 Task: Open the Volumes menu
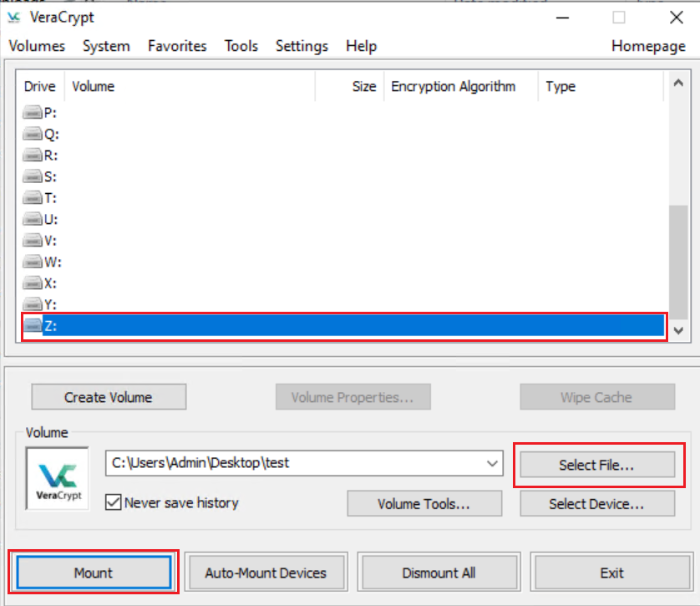pos(37,46)
